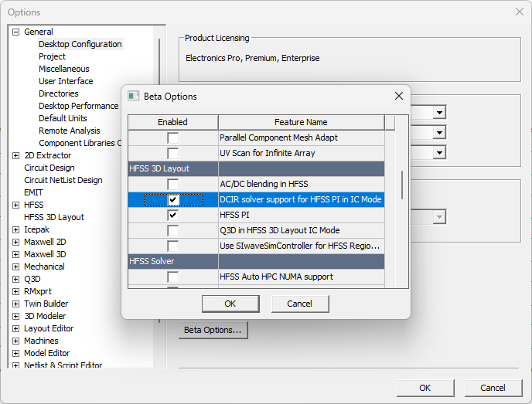Click the Enabled column header

point(172,122)
